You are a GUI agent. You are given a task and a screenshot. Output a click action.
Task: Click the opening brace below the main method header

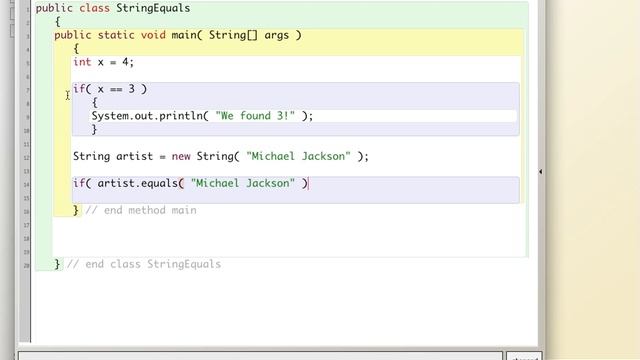point(76,49)
